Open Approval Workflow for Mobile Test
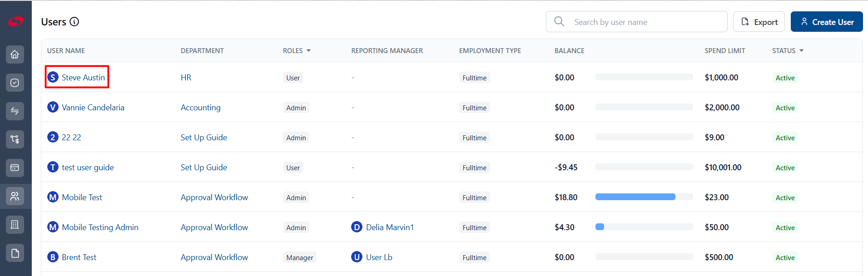 [214, 197]
